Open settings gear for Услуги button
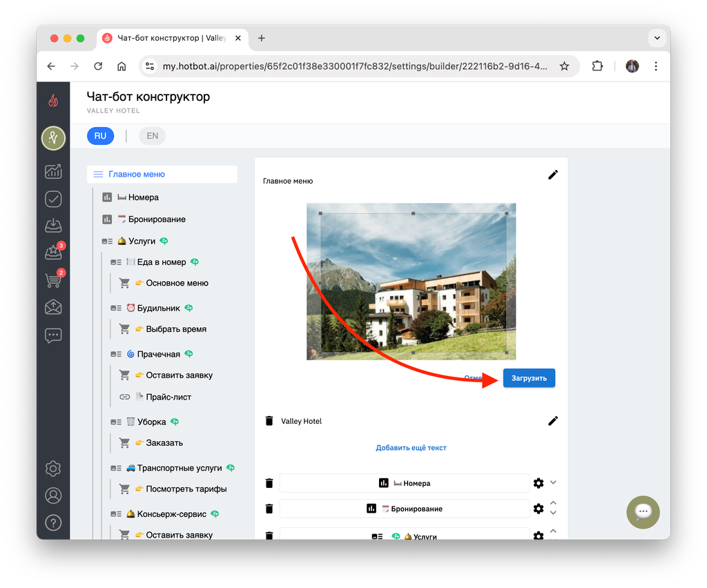 click(539, 536)
